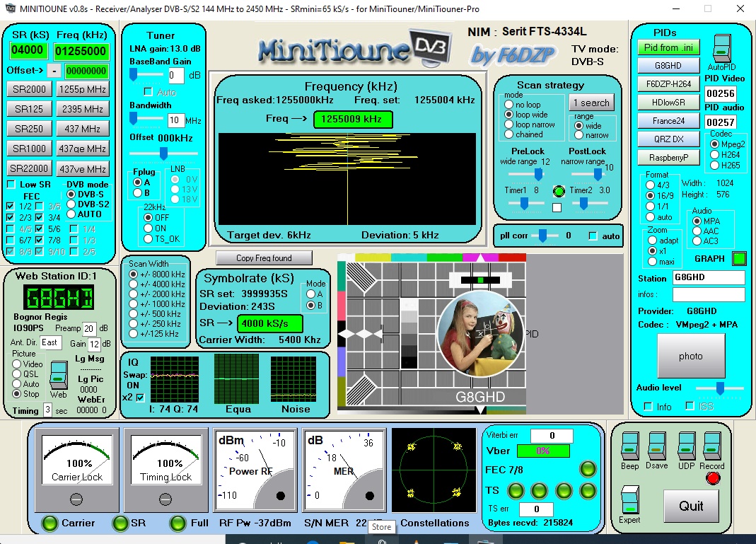Toggle BaseBand Gain Auto checkbox

tap(149, 92)
